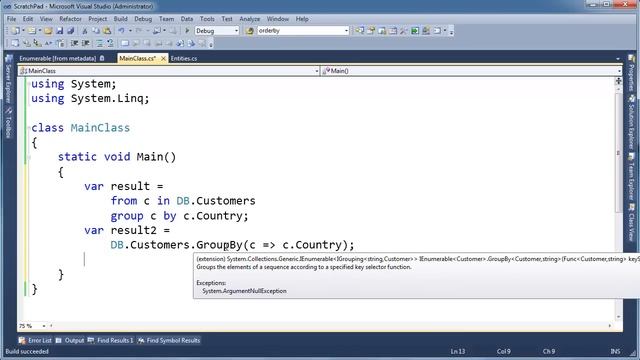Click the Paste clipboard icon

point(107,31)
